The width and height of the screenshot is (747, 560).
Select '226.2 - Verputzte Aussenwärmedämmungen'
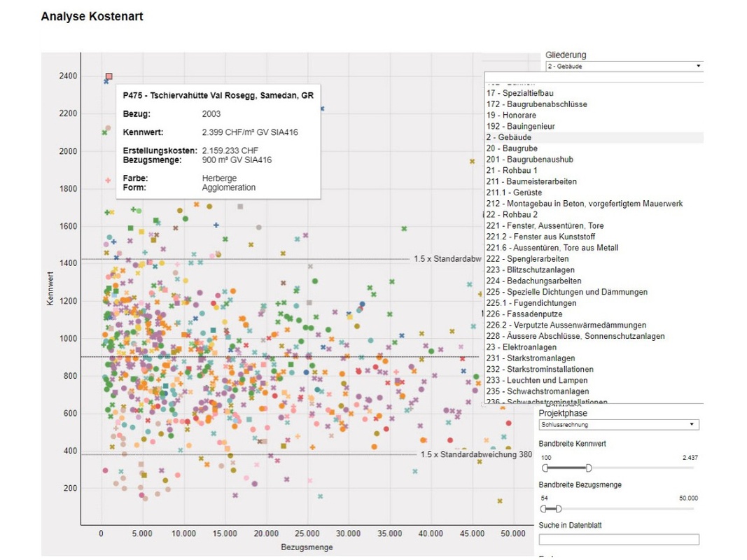tap(594, 325)
